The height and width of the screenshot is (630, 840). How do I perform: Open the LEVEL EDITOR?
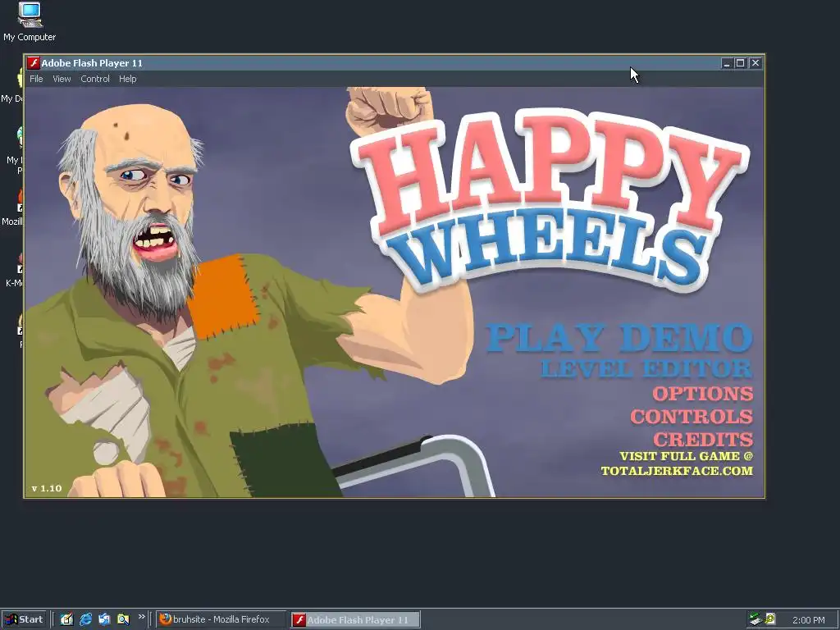click(646, 368)
